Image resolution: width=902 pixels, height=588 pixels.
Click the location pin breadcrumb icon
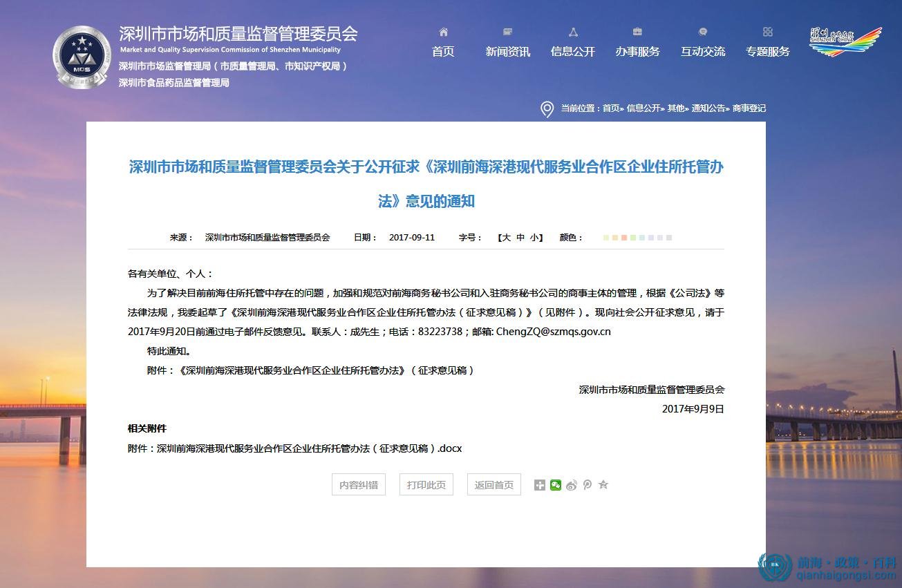point(547,109)
